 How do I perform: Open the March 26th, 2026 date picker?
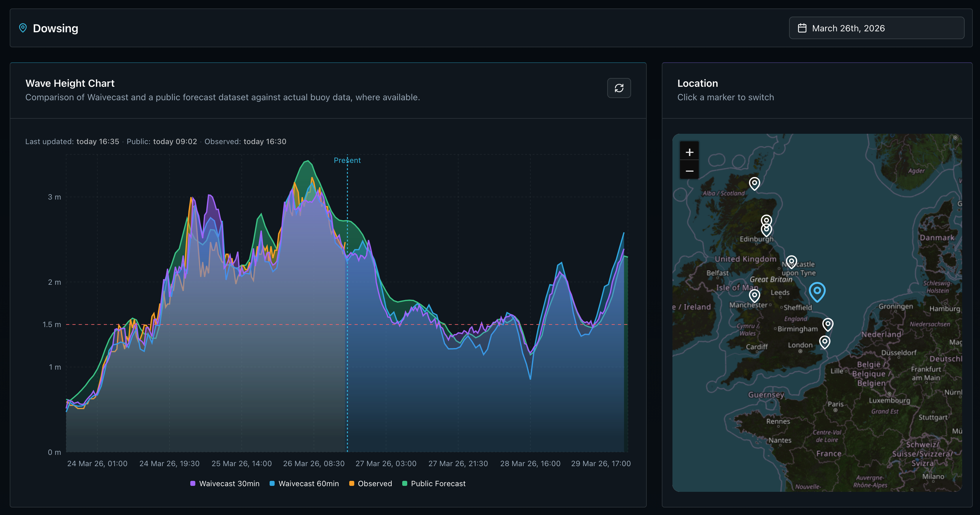[876, 28]
